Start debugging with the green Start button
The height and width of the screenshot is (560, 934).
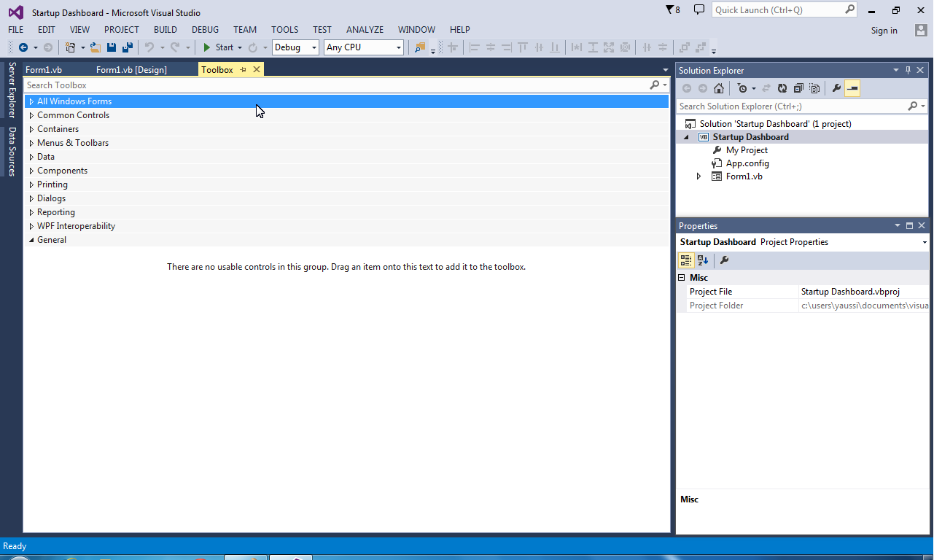218,47
